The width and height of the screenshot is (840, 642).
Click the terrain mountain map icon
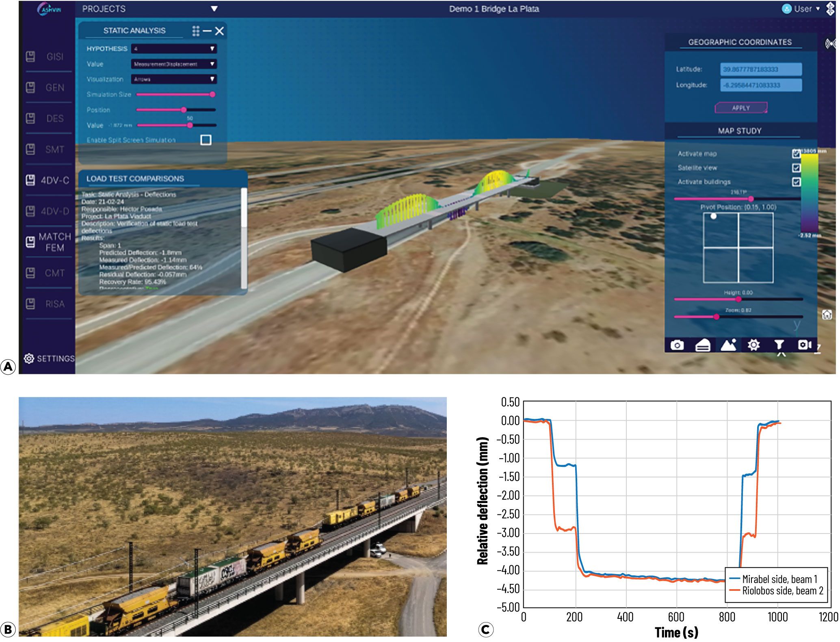click(x=728, y=345)
